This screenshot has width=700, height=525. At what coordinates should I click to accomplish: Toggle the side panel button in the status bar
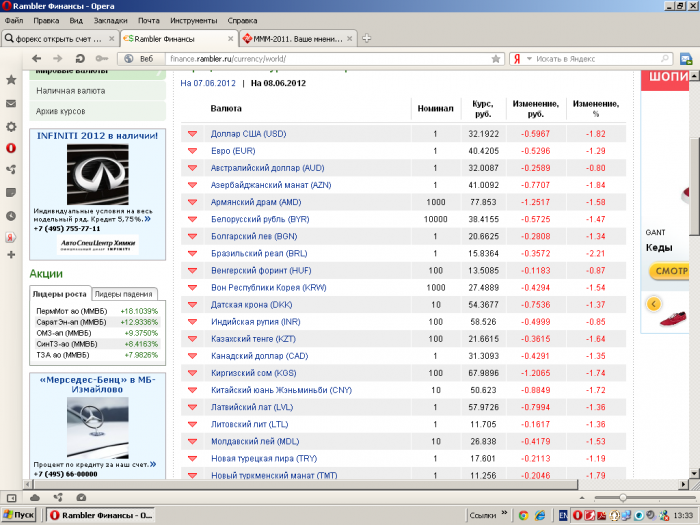point(12,497)
